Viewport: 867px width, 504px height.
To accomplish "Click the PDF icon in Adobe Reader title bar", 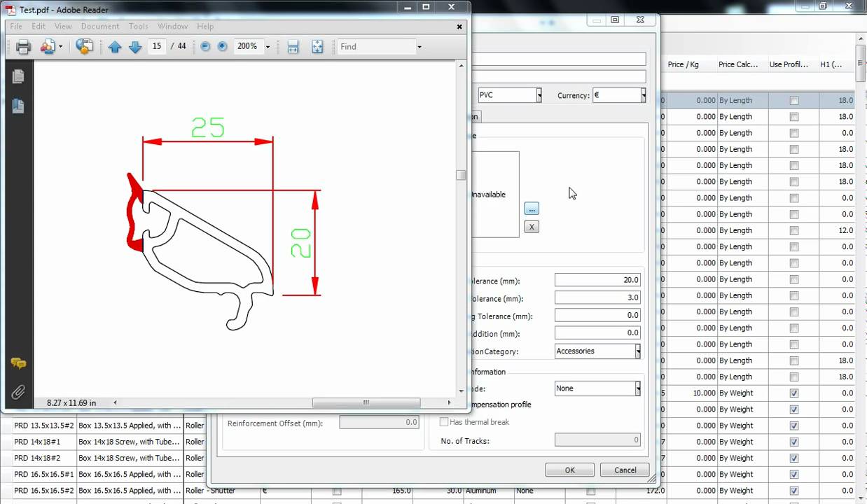I will (11, 10).
